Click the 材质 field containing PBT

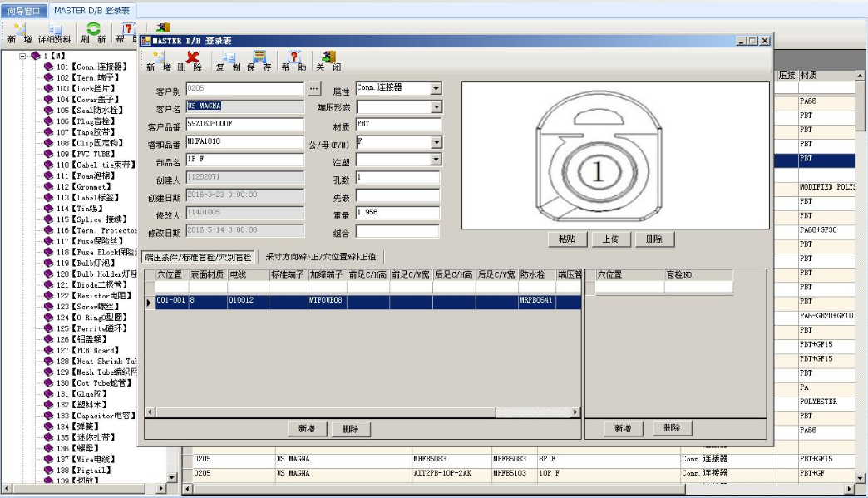398,125
